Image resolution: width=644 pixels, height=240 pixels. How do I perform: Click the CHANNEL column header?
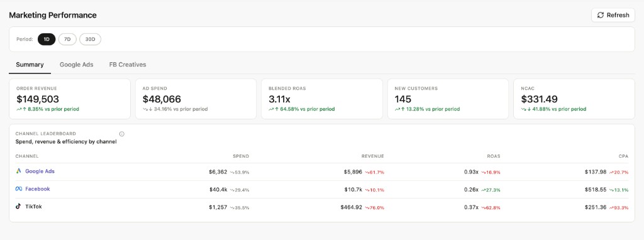pyautogui.click(x=27, y=156)
